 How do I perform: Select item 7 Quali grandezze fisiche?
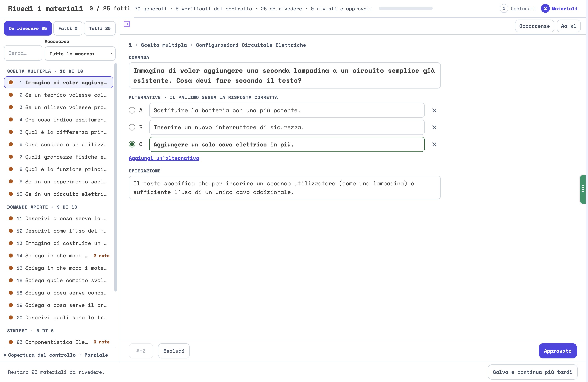click(59, 157)
